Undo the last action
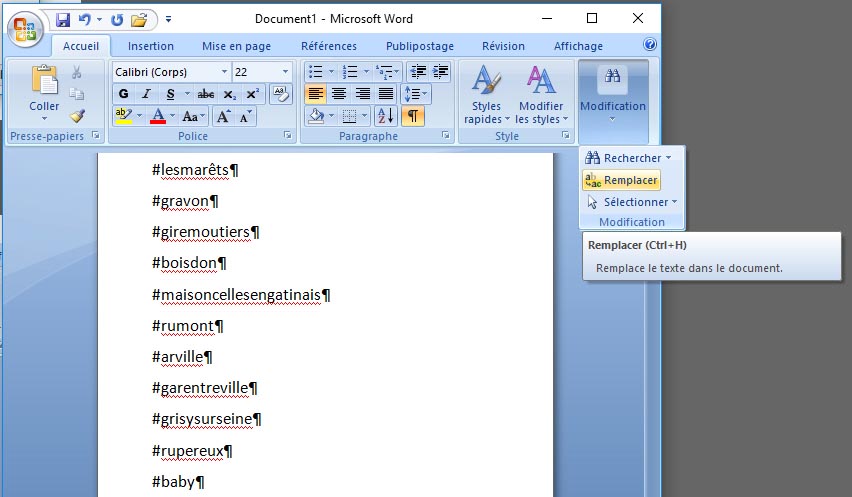Screen dimensions: 852x497 click(85, 20)
